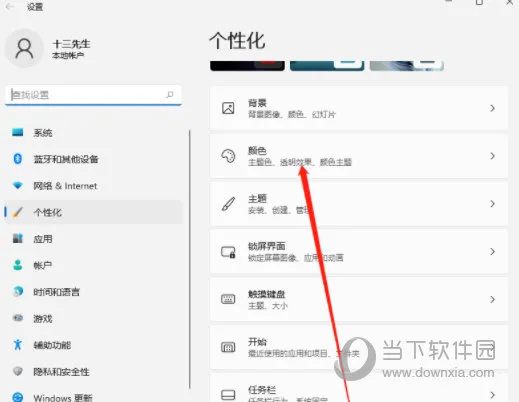Click the Windows 更新 sync icon
Screen dimensions: 519x402
[18, 397]
